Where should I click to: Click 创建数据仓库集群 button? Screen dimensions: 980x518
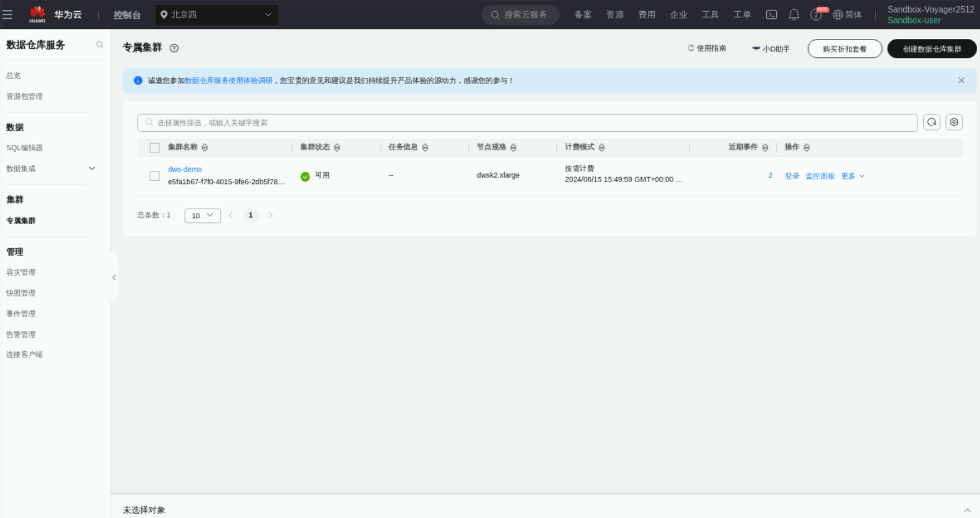click(932, 49)
